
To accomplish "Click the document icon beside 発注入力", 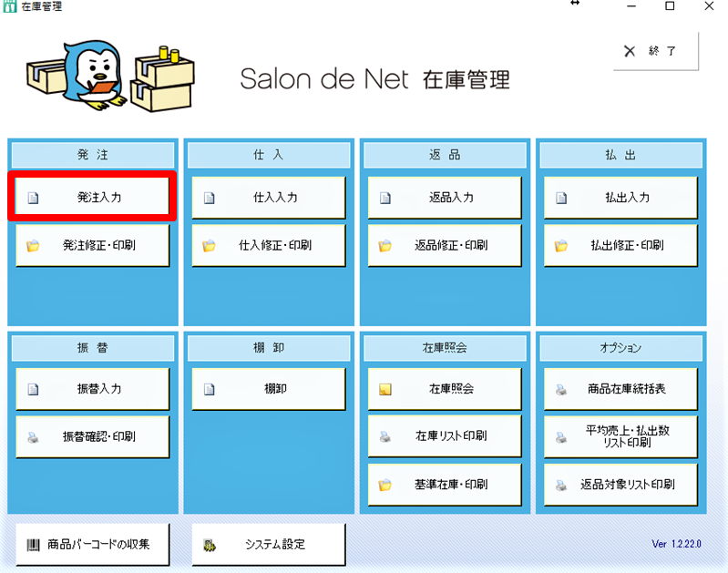I will point(33,198).
